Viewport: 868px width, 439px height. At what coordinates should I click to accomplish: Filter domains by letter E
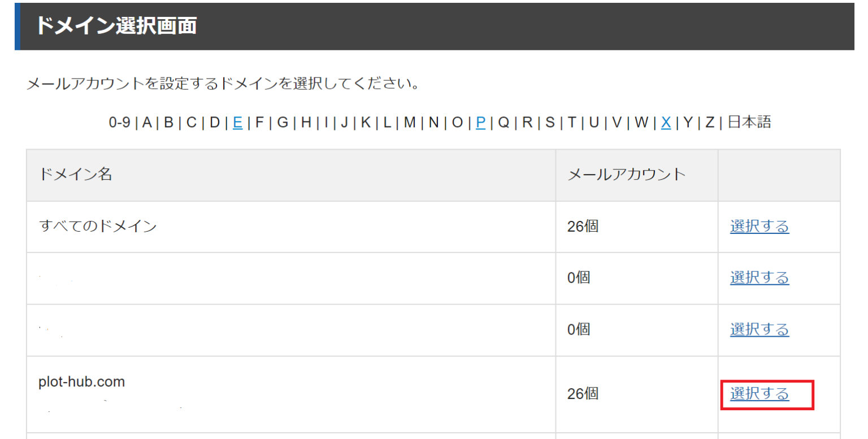click(x=237, y=122)
